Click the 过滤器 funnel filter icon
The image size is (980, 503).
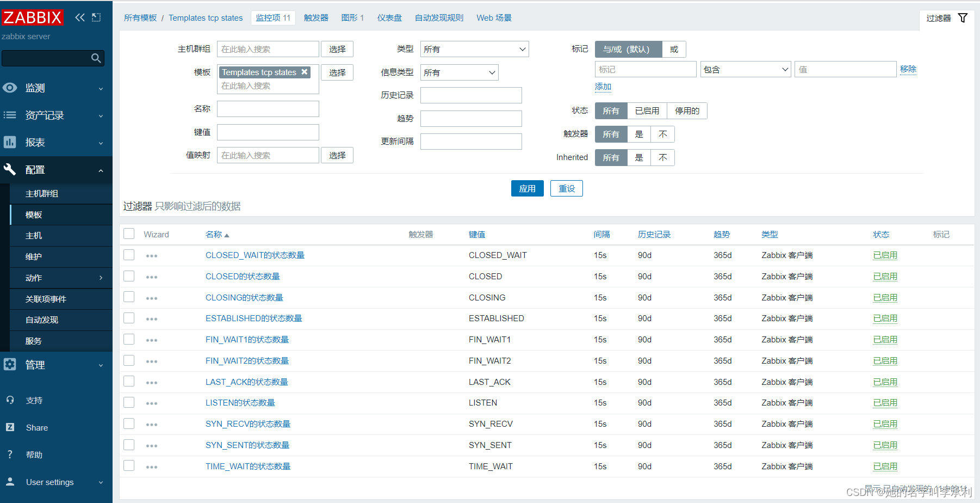(x=963, y=17)
